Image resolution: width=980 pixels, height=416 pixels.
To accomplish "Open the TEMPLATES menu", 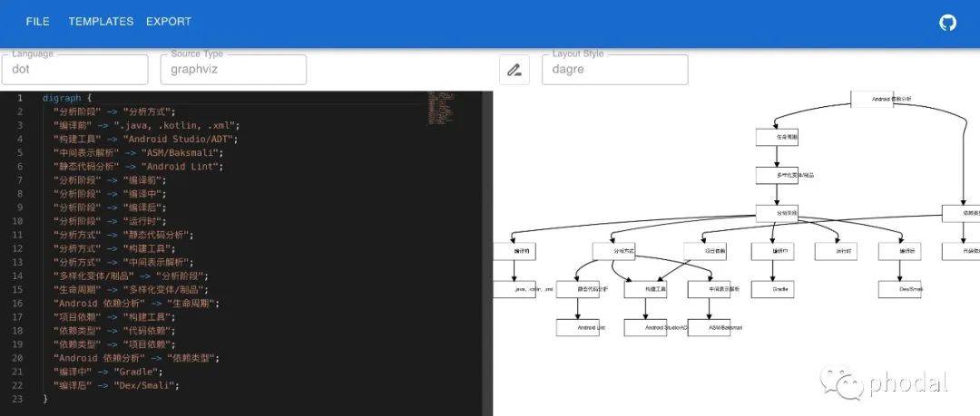I will tap(101, 22).
